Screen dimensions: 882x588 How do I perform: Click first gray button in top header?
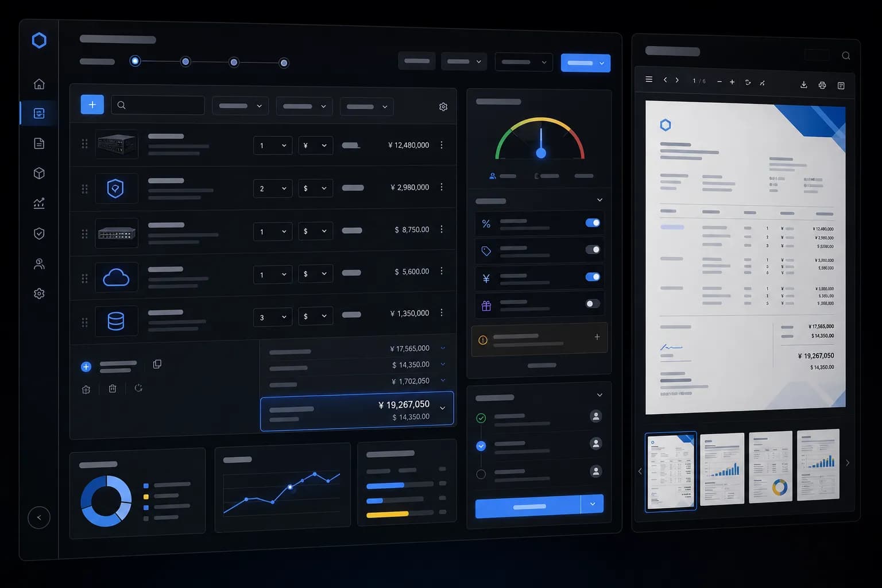pyautogui.click(x=417, y=61)
